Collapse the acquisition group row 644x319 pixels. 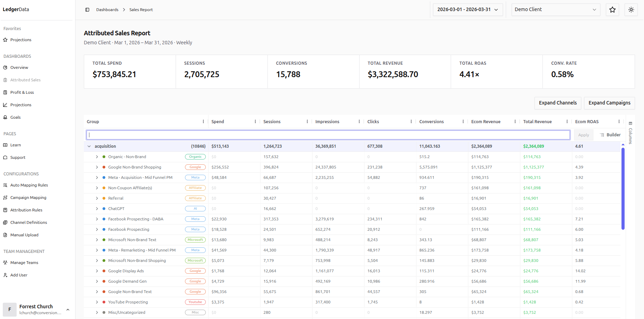point(89,146)
